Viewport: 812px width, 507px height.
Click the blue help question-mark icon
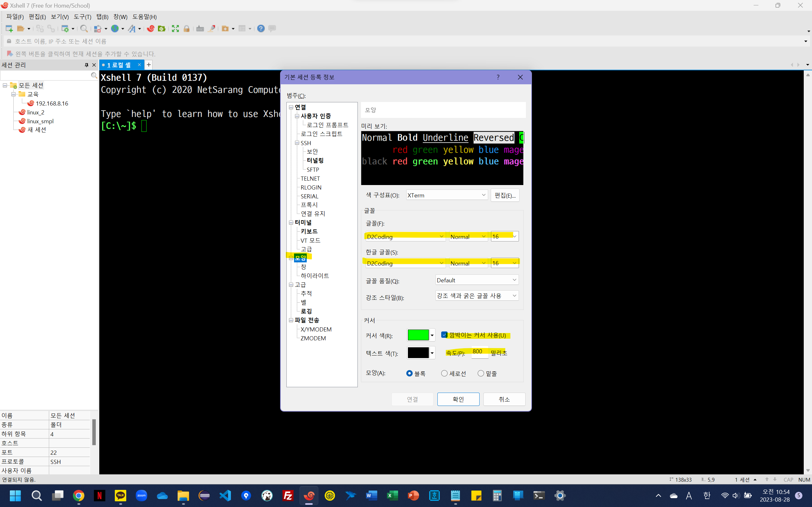pyautogui.click(x=261, y=29)
